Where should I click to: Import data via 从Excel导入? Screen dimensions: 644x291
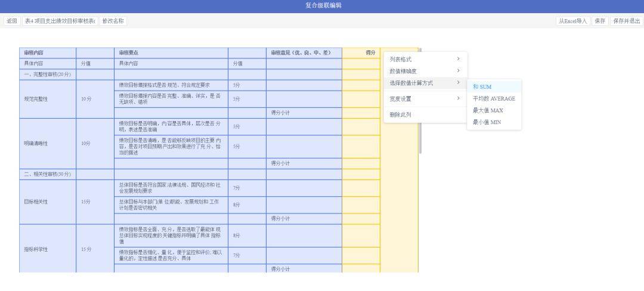coord(573,21)
